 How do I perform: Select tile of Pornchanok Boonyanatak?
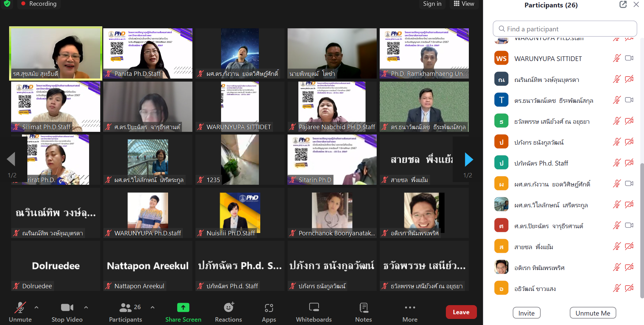[x=332, y=213]
